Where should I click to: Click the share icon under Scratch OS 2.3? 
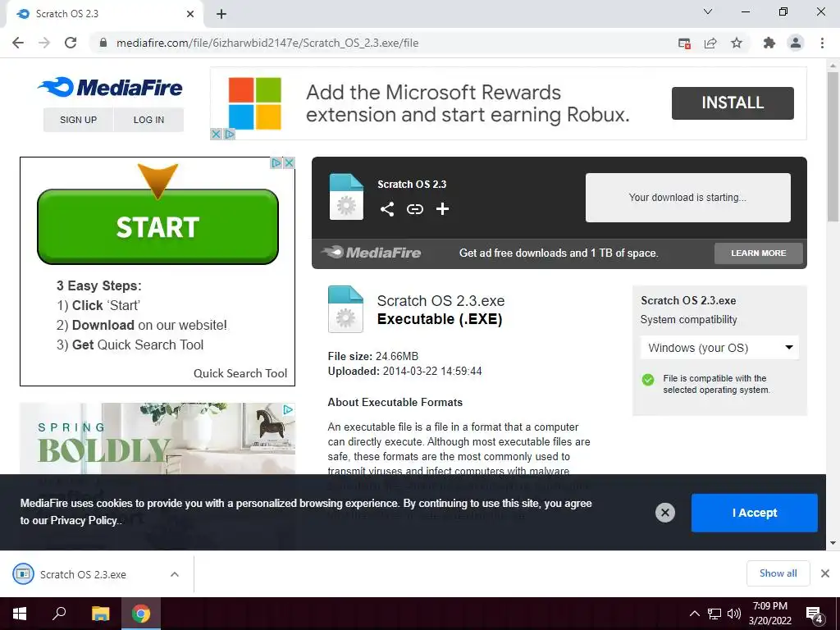387,209
